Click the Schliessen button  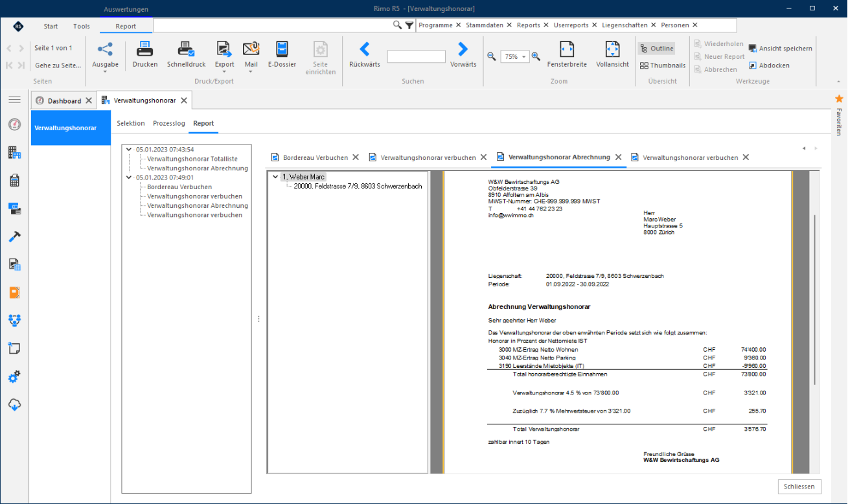coord(799,487)
